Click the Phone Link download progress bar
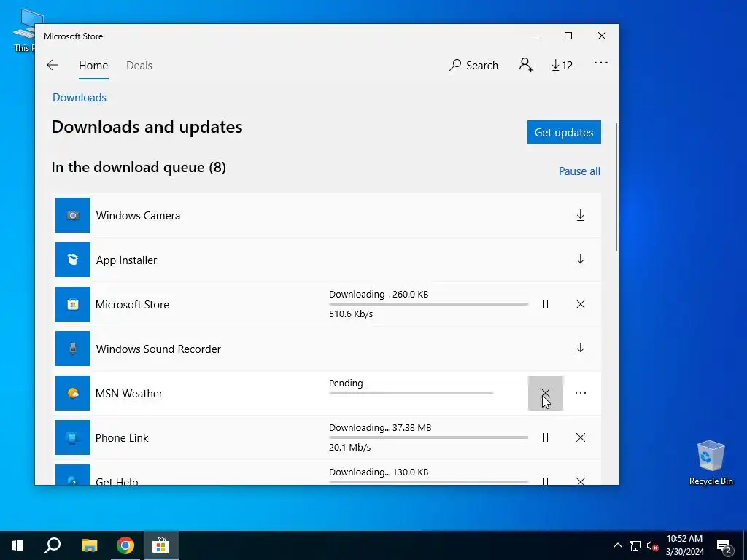Viewport: 747px width, 560px height. [x=428, y=437]
